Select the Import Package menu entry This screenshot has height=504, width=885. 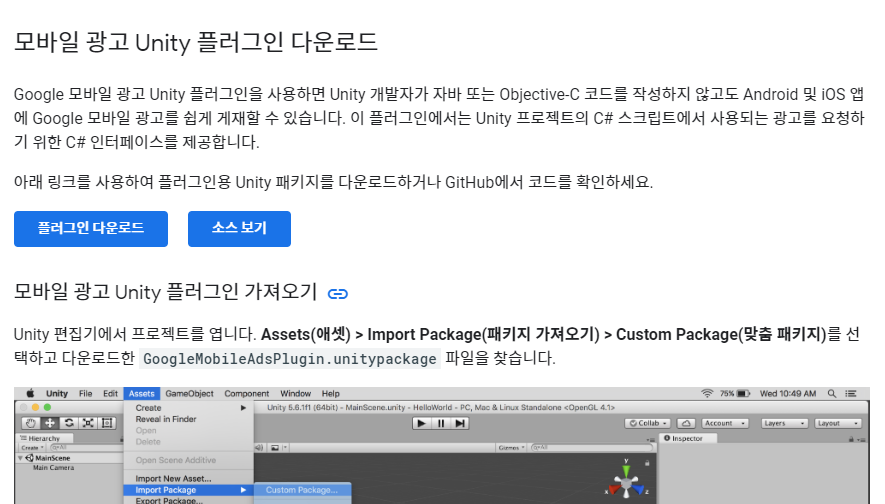pos(189,490)
